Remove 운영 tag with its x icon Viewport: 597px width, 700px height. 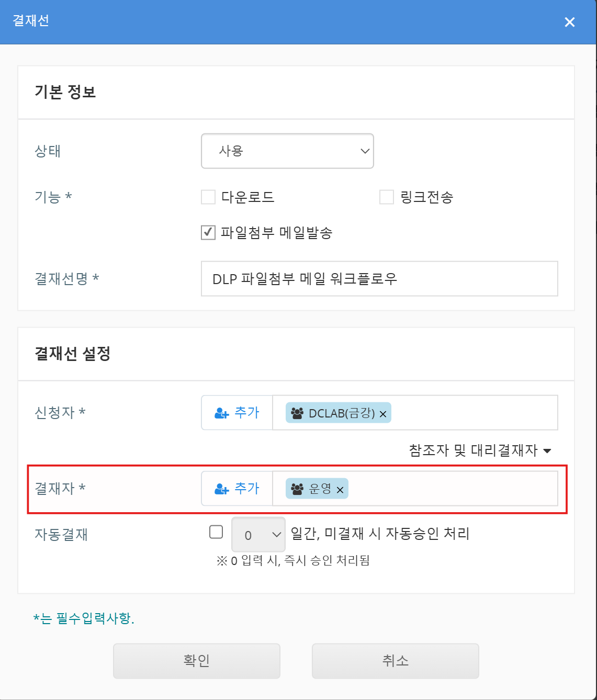pos(340,490)
